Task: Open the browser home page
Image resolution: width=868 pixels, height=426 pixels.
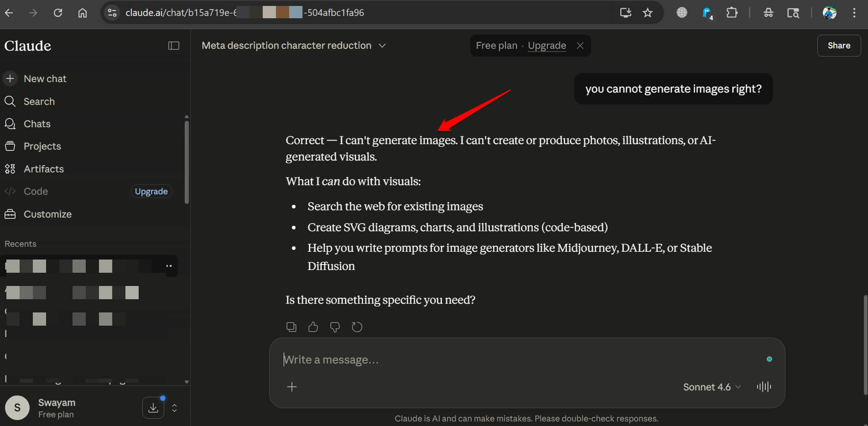Action: tap(83, 13)
